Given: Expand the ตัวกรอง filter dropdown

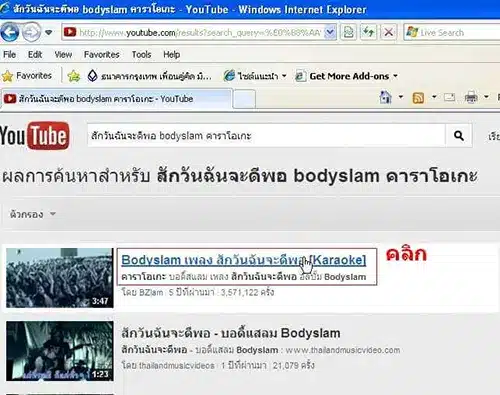Looking at the screenshot, I should click(x=32, y=214).
